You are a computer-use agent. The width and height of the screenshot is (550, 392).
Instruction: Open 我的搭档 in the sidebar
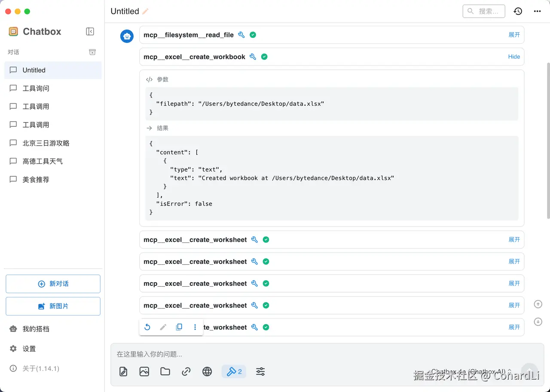click(x=53, y=329)
